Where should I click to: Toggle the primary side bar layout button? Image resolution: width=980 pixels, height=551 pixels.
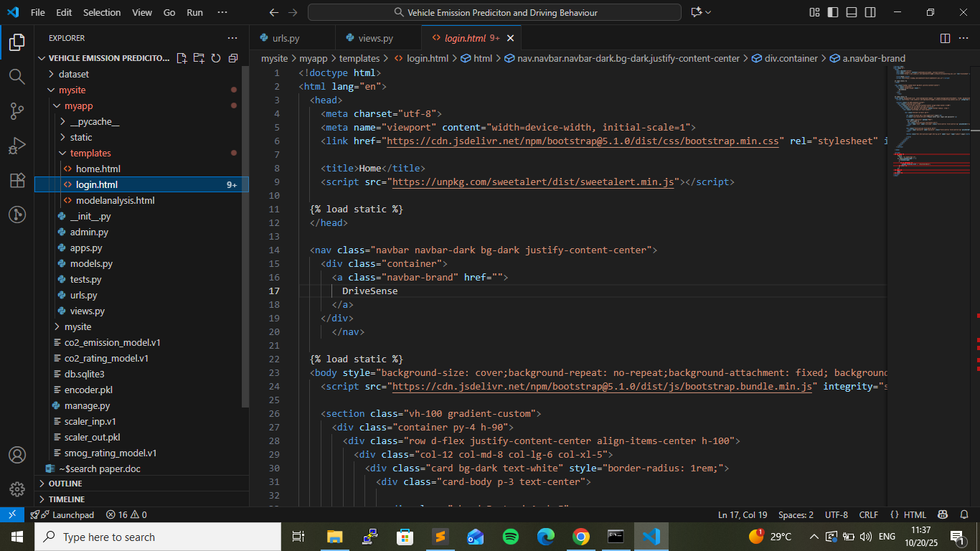833,12
